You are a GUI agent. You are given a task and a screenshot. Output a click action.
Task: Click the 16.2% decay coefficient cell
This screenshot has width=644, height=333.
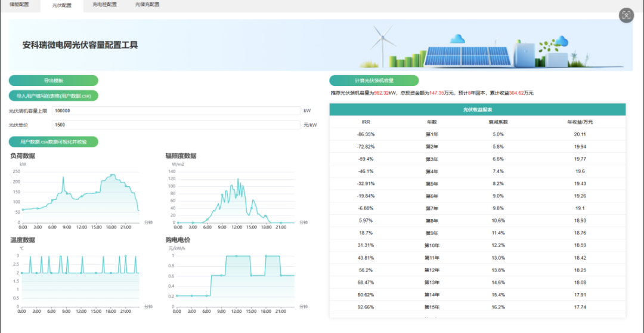tap(498, 307)
